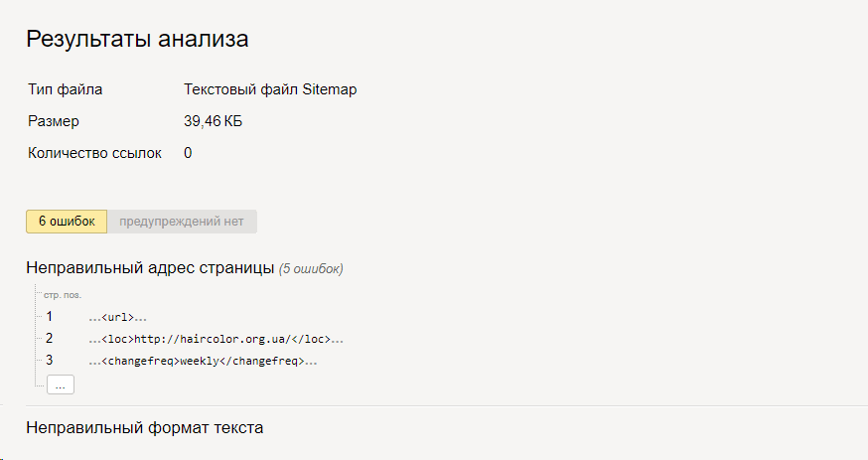This screenshot has width=868, height=460.
Task: Select the changefreq weekly code line
Action: (203, 362)
